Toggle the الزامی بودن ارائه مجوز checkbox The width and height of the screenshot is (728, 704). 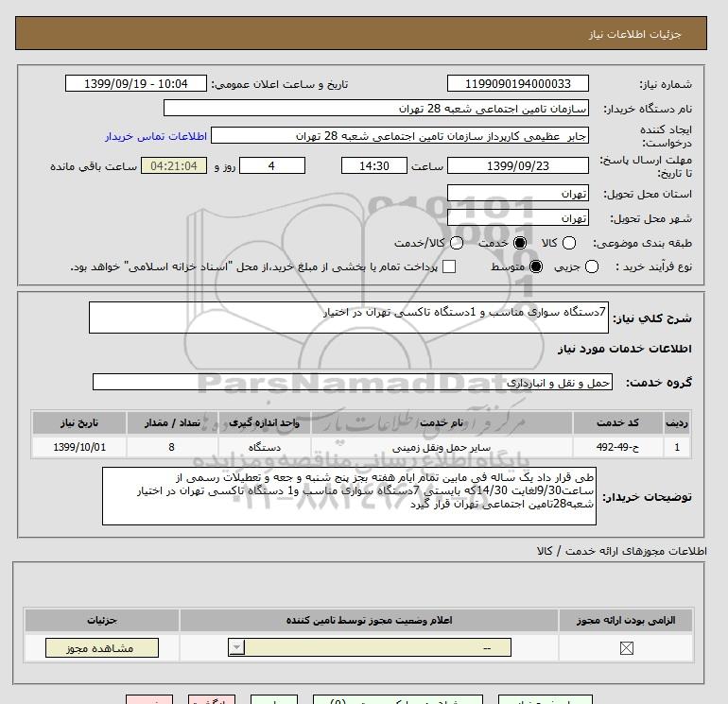click(626, 648)
